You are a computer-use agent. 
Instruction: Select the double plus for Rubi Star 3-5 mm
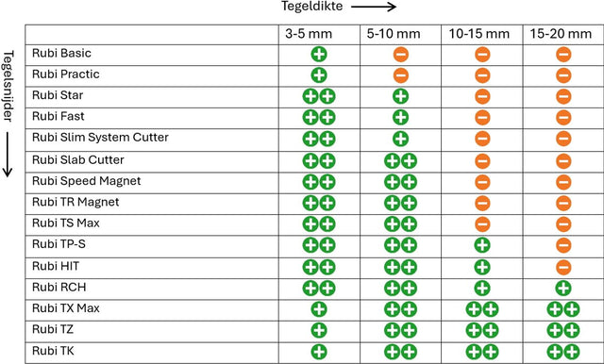(319, 96)
